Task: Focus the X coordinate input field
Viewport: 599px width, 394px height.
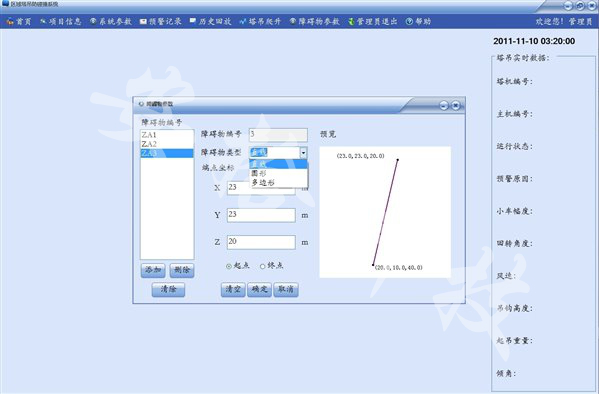Action: coord(261,188)
